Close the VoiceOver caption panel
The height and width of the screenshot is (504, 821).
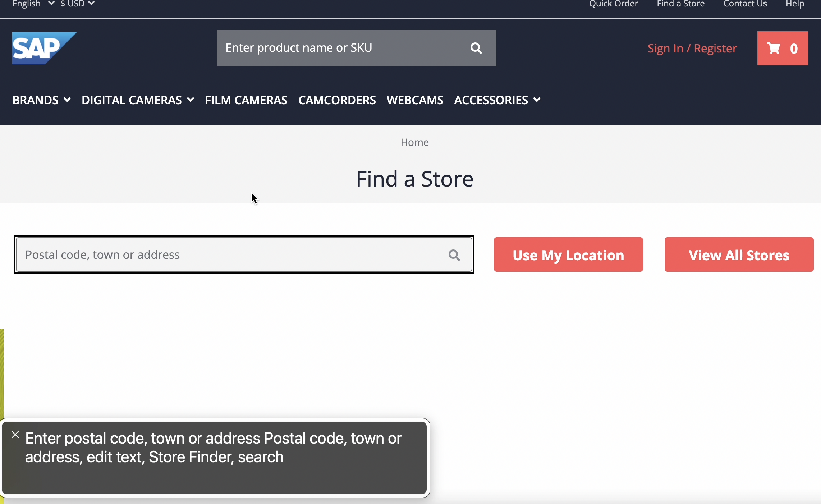(x=15, y=435)
